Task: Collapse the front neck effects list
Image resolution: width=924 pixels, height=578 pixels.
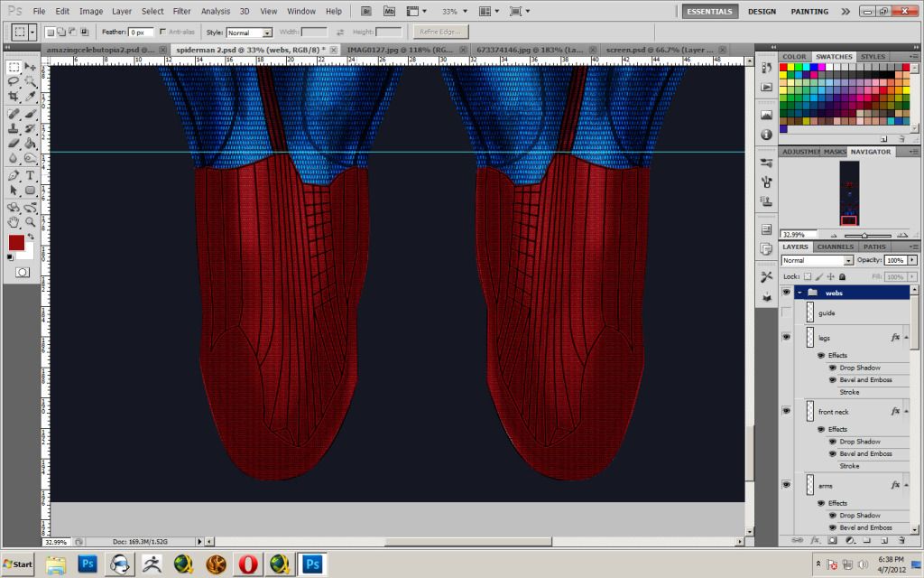Action: point(906,412)
